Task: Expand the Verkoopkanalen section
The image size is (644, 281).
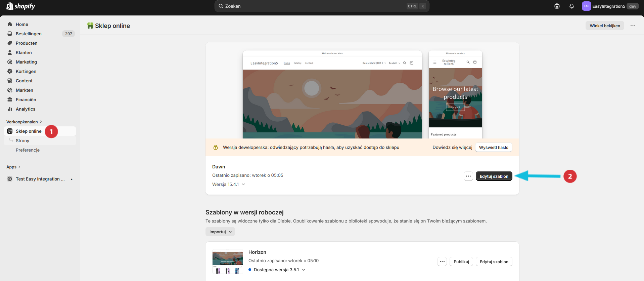Action: (24, 122)
